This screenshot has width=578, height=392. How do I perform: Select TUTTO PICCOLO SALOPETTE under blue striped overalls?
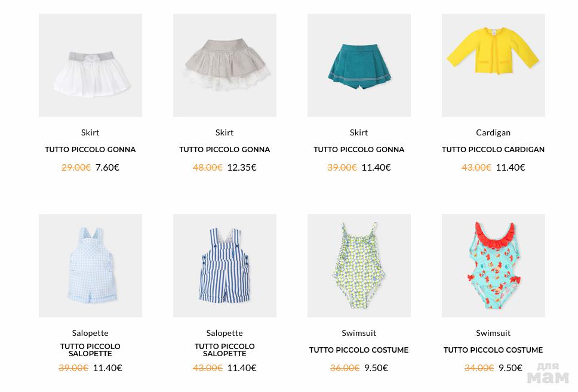[225, 350]
